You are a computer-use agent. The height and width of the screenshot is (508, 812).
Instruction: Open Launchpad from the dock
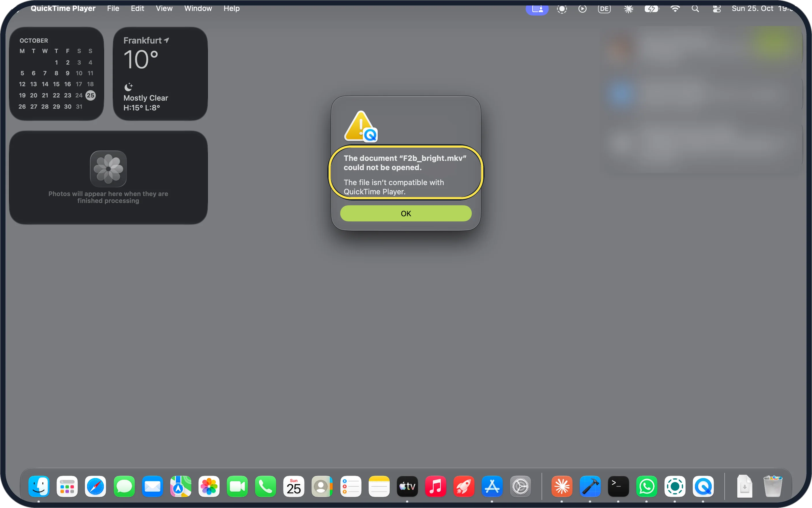pos(67,486)
